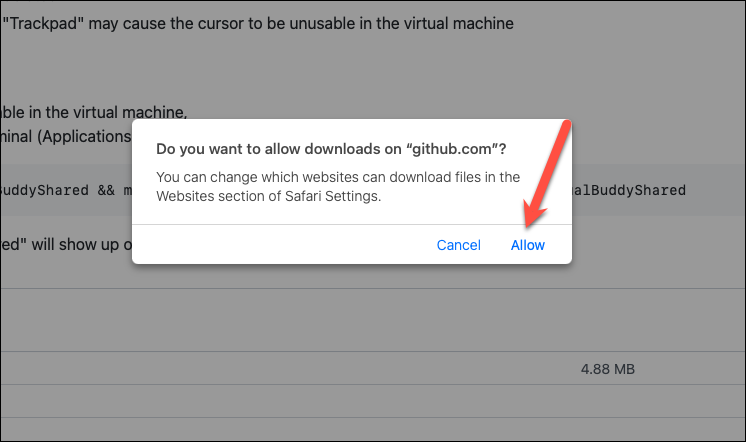Click the "(Applications" text behind dialog
The width and height of the screenshot is (746, 442).
click(84, 137)
